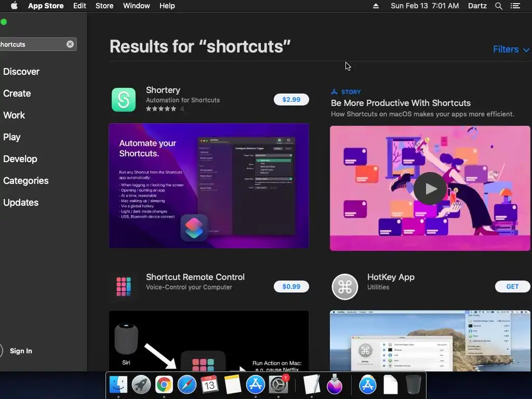532x399 pixels.
Task: Open the HotKey App command-key icon
Action: 345,287
